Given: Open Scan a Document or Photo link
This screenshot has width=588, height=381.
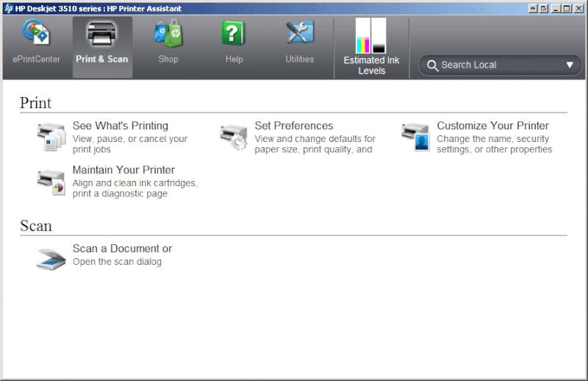Looking at the screenshot, I should tap(122, 249).
